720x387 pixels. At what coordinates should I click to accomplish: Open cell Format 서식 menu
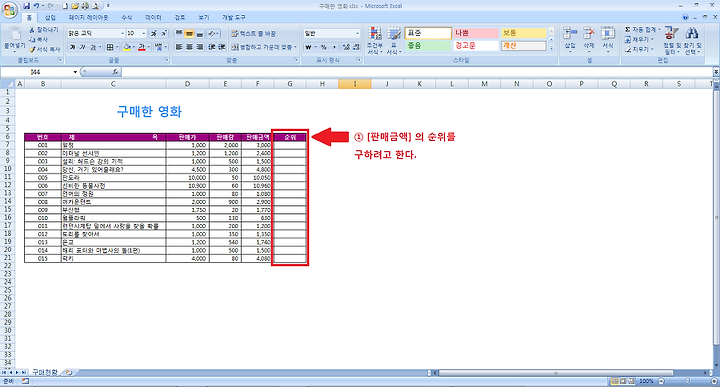[x=608, y=39]
